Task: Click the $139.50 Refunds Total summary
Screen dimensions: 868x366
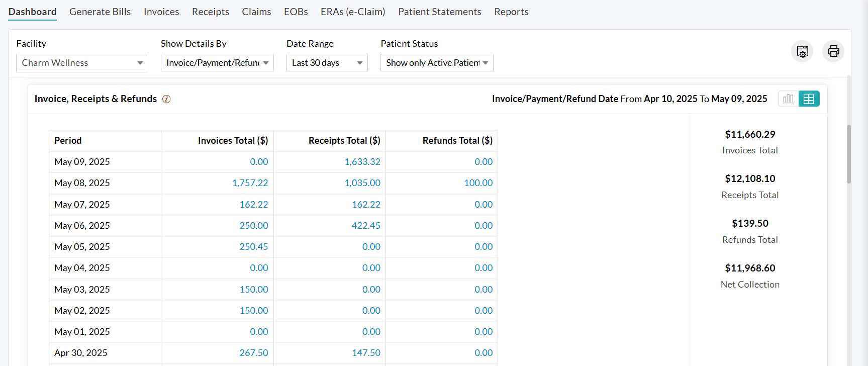Action: coord(750,231)
